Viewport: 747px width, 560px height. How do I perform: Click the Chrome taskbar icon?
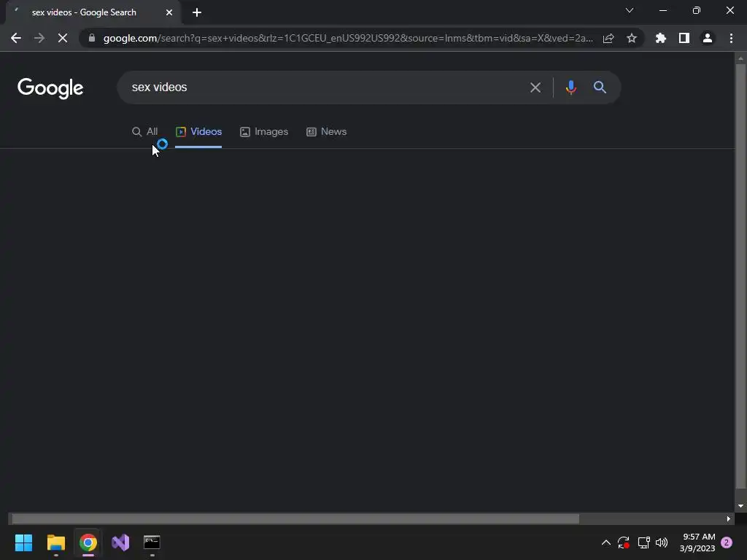click(x=88, y=542)
